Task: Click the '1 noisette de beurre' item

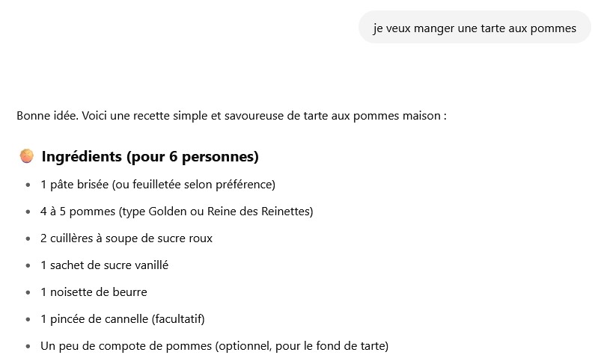Action: coord(94,292)
